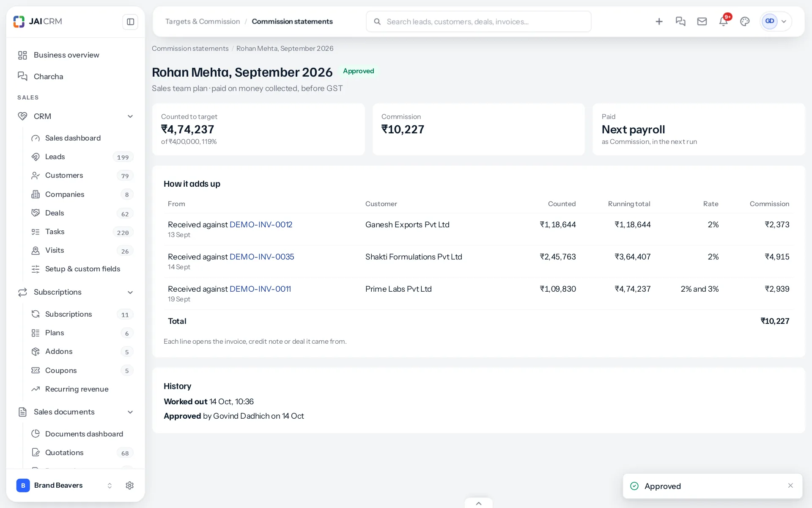Open notifications bell icon

click(x=724, y=21)
